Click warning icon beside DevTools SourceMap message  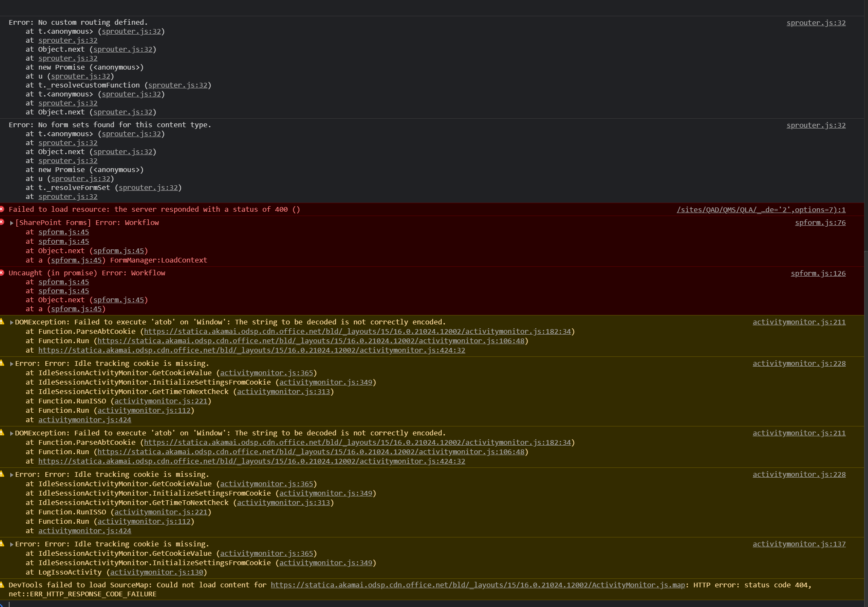2,585
